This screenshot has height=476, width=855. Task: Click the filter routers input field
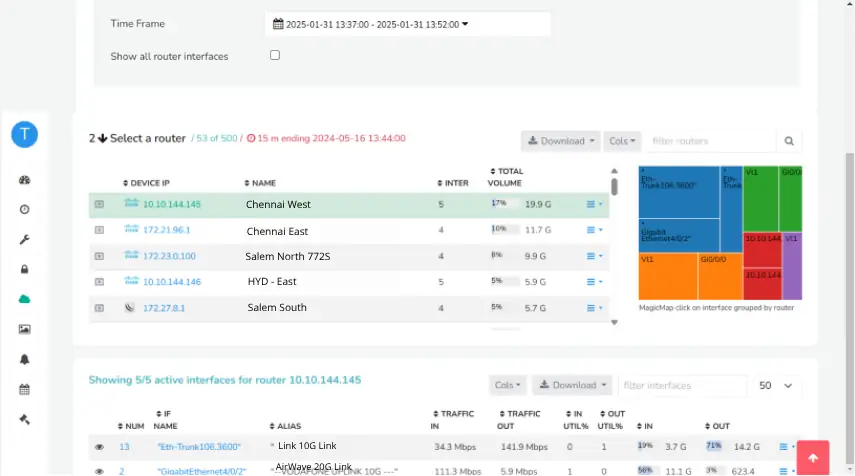(x=711, y=141)
